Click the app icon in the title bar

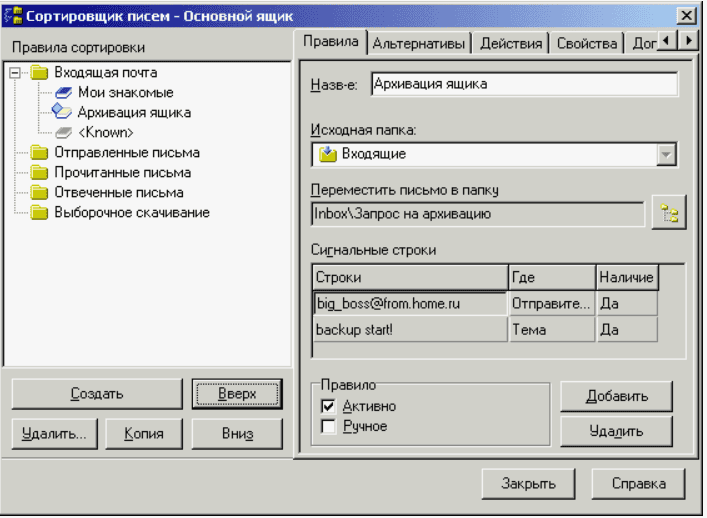[x=13, y=15]
